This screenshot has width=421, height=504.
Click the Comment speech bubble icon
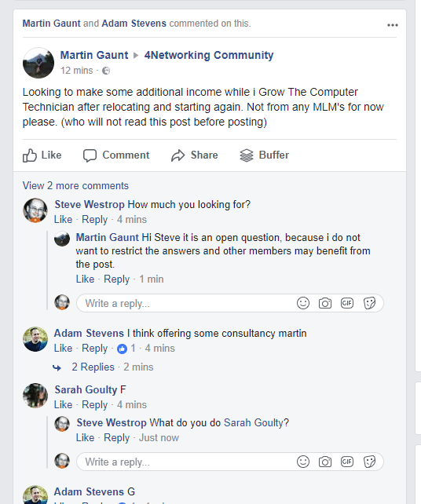(x=90, y=155)
